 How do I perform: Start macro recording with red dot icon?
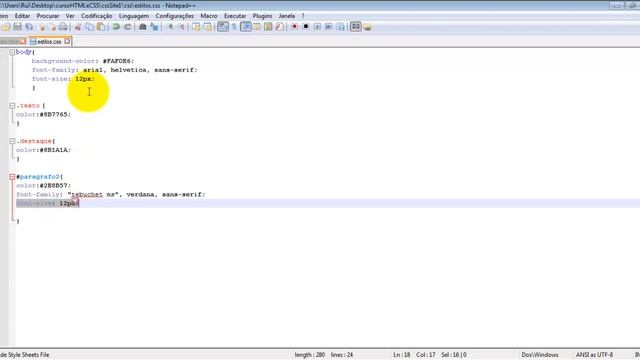click(x=294, y=27)
